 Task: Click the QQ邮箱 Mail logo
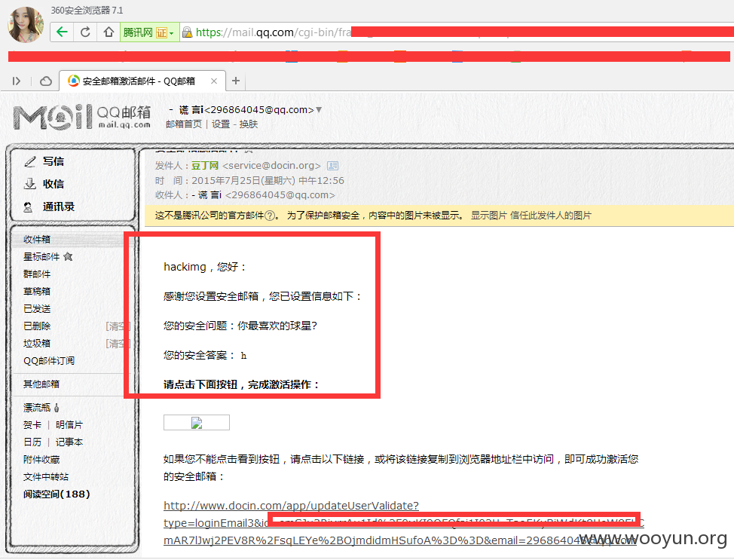pyautogui.click(x=82, y=117)
